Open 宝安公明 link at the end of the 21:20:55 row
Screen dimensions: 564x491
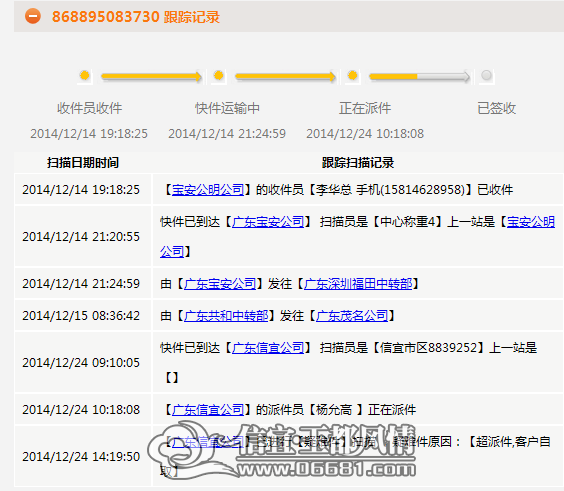(x=531, y=222)
